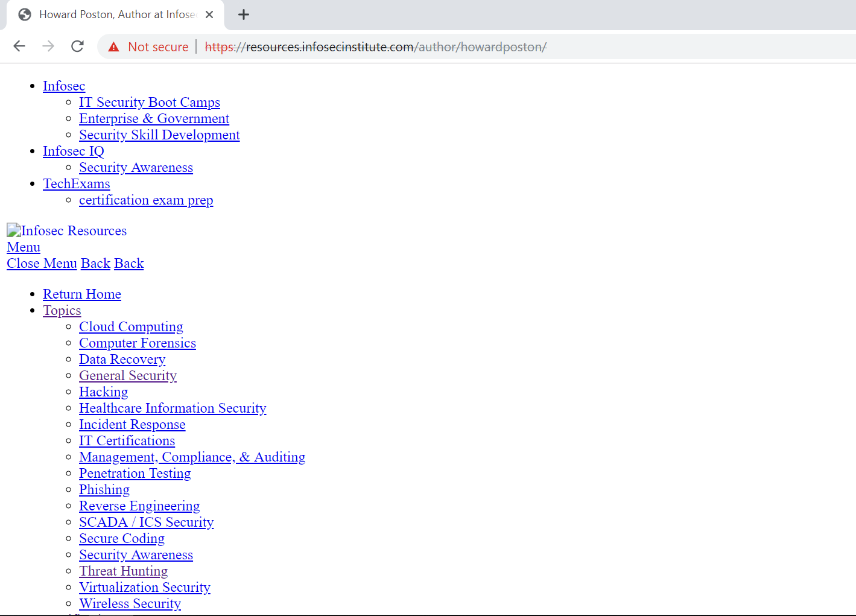Image resolution: width=856 pixels, height=616 pixels.
Task: Click the Infosec Resources logo image
Action: click(14, 230)
